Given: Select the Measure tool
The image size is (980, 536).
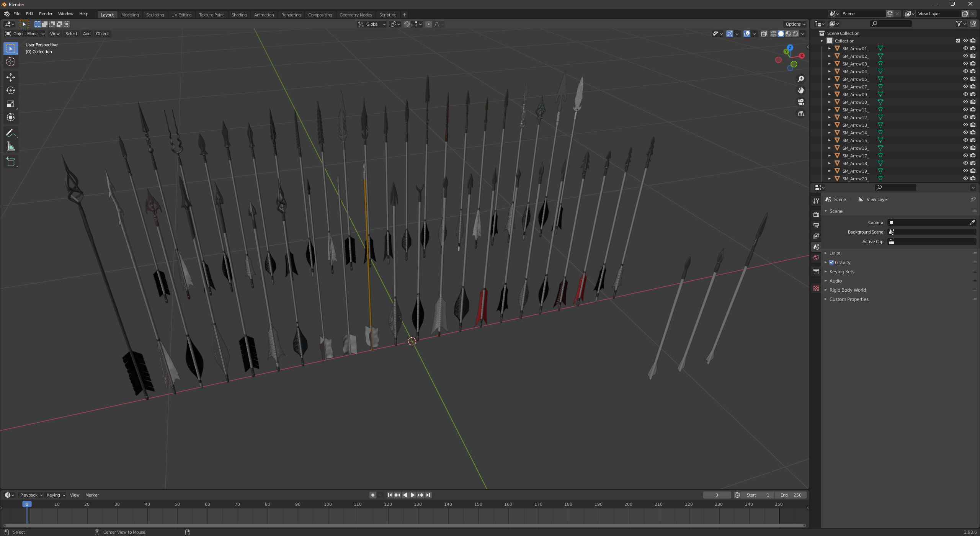Looking at the screenshot, I should point(11,147).
